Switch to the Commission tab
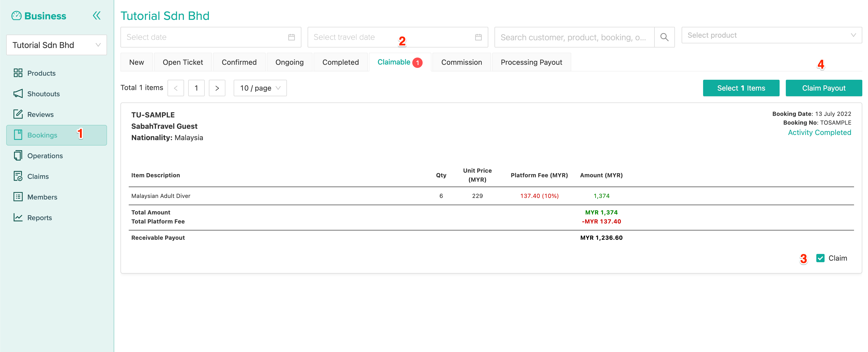868x352 pixels. [x=461, y=62]
